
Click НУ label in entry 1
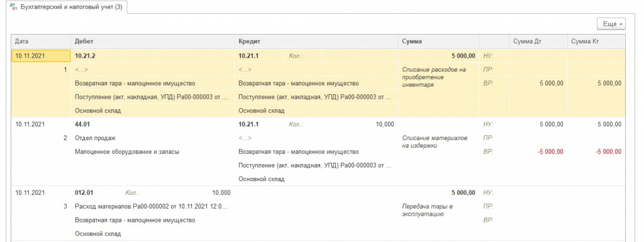click(488, 56)
